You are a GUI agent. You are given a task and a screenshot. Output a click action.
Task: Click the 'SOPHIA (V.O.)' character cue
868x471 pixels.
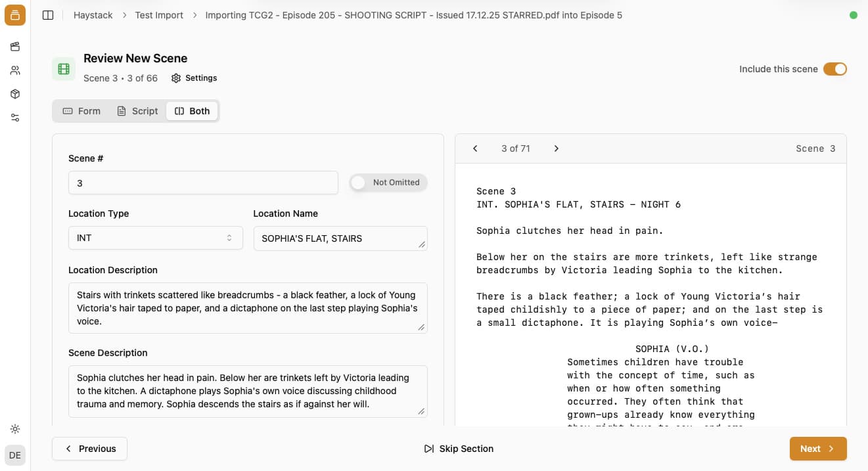coord(672,349)
